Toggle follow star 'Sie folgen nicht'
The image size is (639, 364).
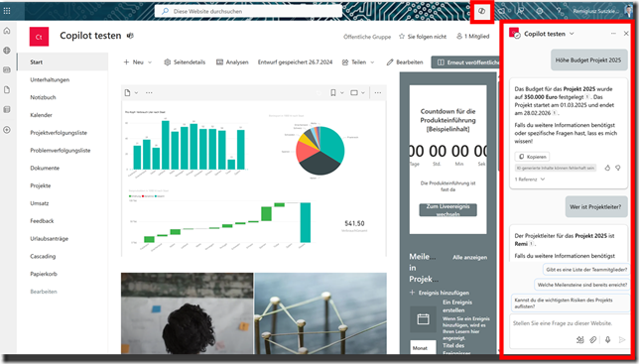click(423, 37)
